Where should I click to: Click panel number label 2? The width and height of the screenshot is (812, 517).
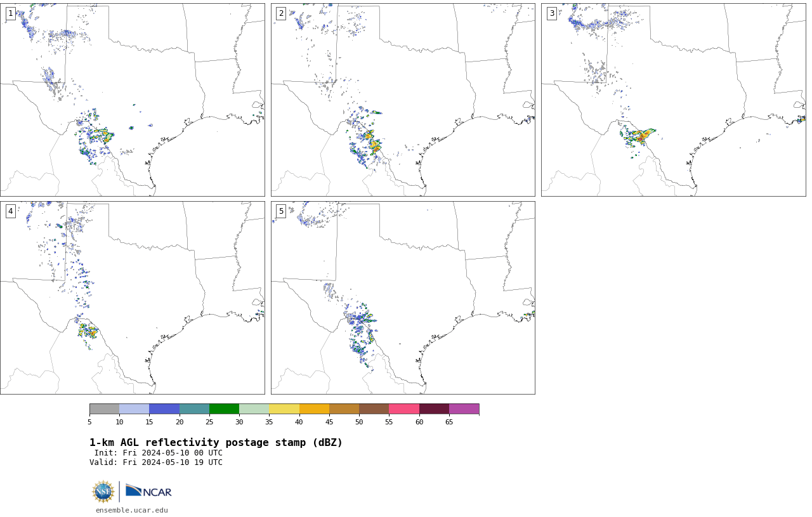tap(281, 13)
